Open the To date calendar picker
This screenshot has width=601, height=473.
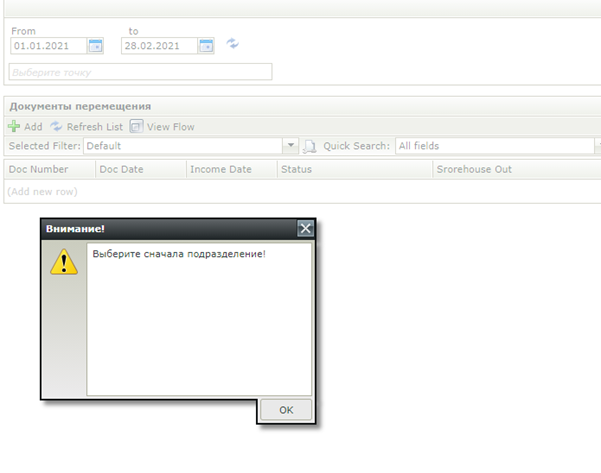[206, 46]
